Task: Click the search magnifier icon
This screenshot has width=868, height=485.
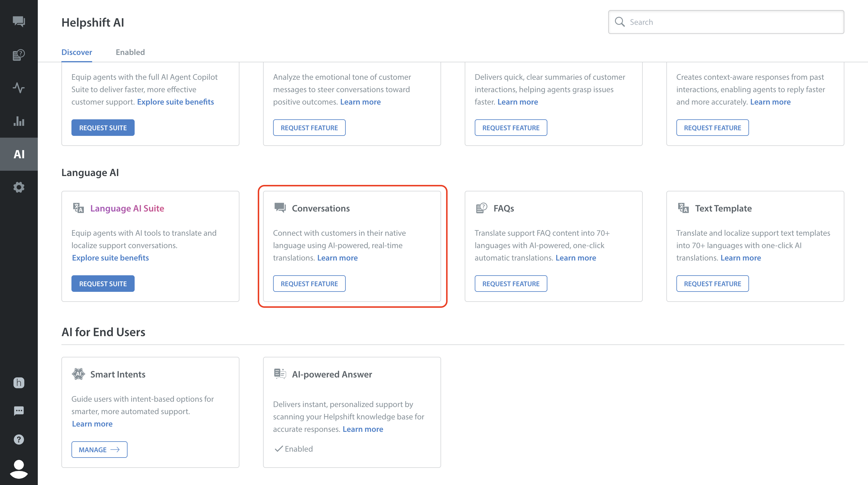Action: click(x=620, y=22)
